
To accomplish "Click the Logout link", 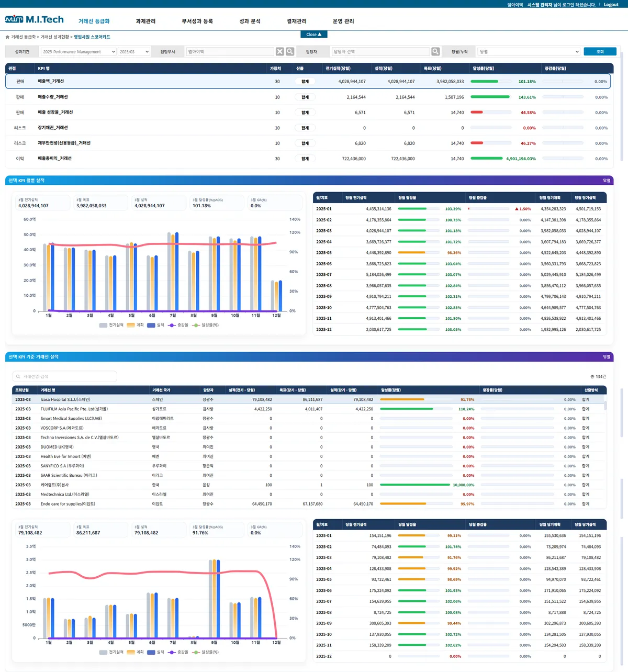I will point(611,5).
